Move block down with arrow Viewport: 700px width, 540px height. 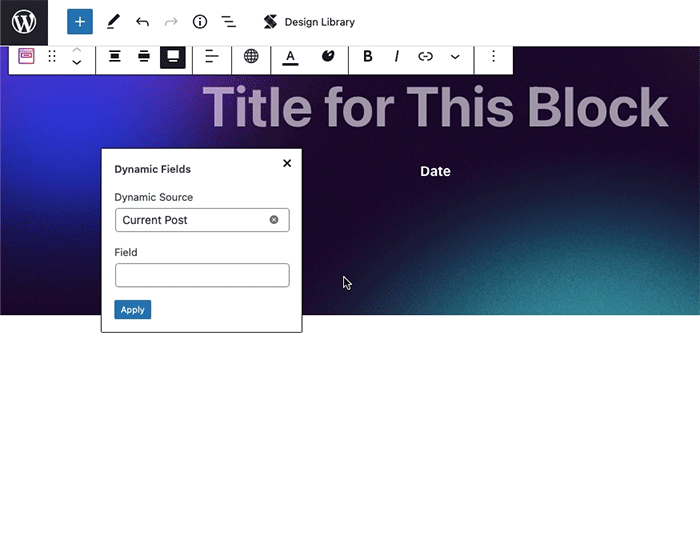pyautogui.click(x=77, y=62)
